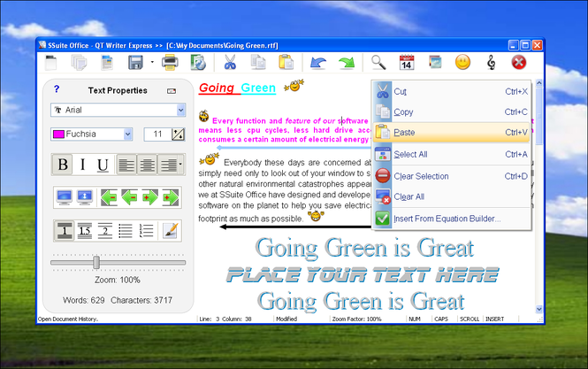Choose Paste in context menu
Viewport: 588px width, 369px height.
point(452,132)
